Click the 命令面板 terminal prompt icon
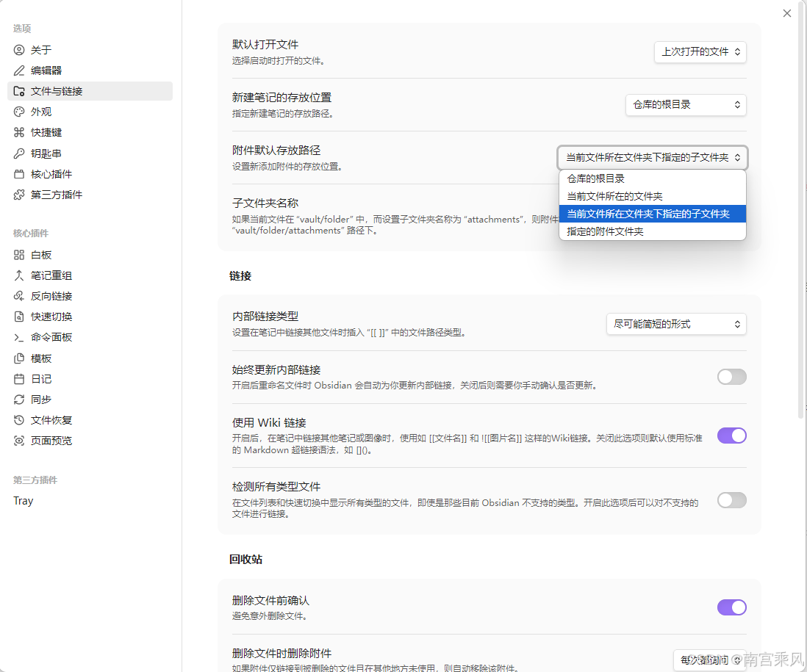The width and height of the screenshot is (807, 672). (19, 337)
